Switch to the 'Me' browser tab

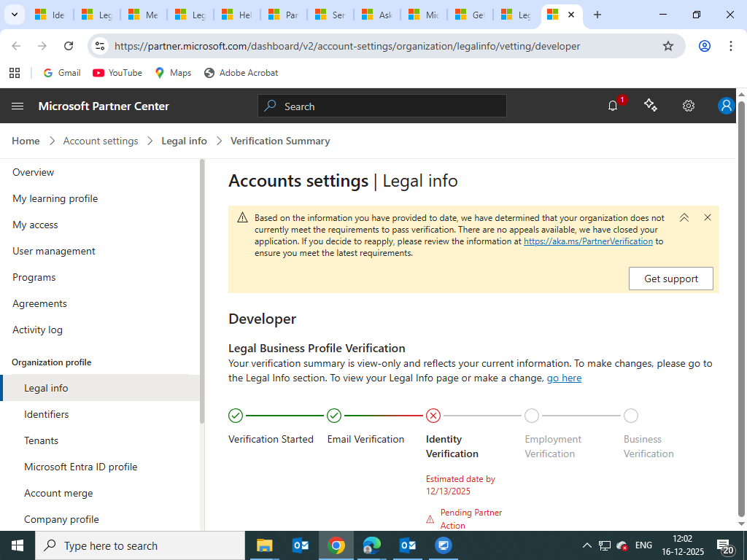144,15
